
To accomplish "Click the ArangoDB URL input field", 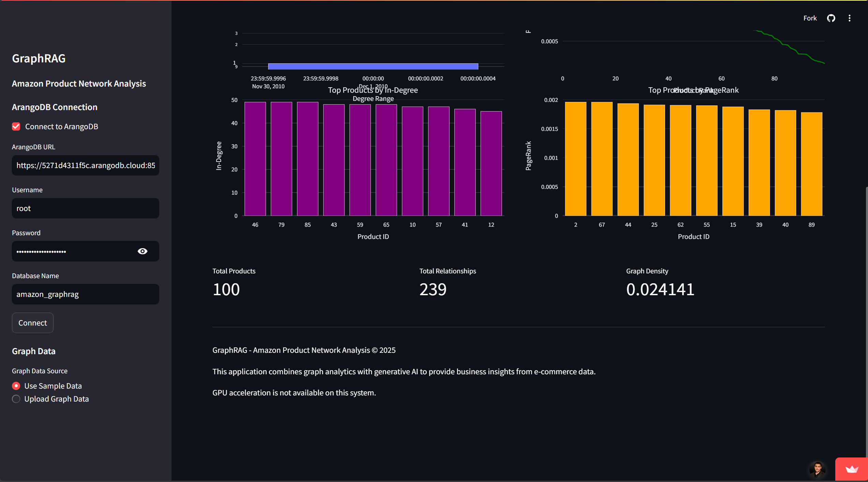I will [x=85, y=165].
